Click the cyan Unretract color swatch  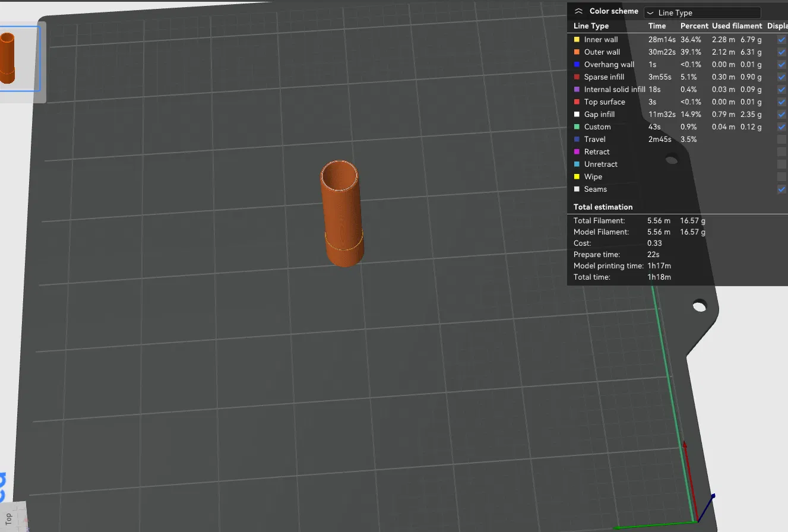(577, 164)
